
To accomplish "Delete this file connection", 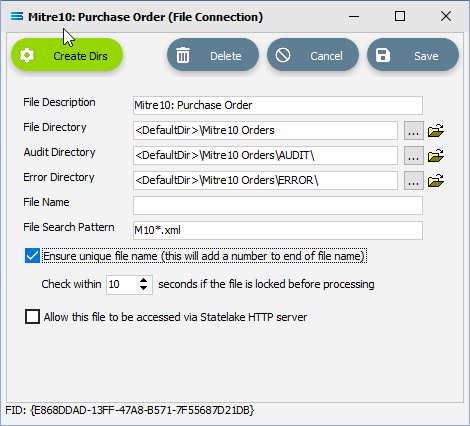I will pyautogui.click(x=213, y=55).
